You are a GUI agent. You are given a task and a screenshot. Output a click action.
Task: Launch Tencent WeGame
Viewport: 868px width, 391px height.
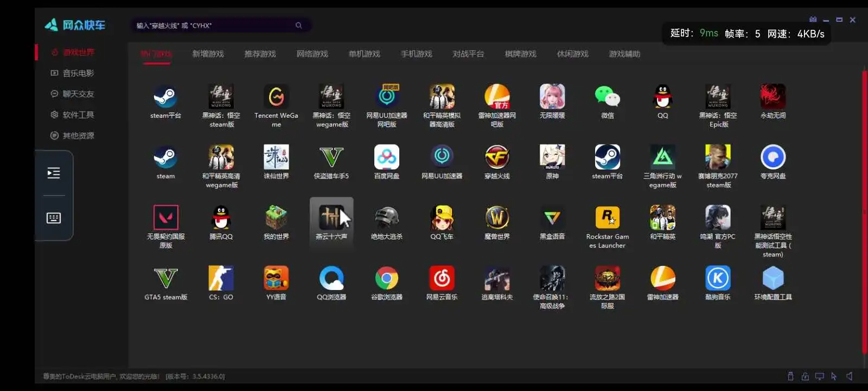click(x=276, y=97)
